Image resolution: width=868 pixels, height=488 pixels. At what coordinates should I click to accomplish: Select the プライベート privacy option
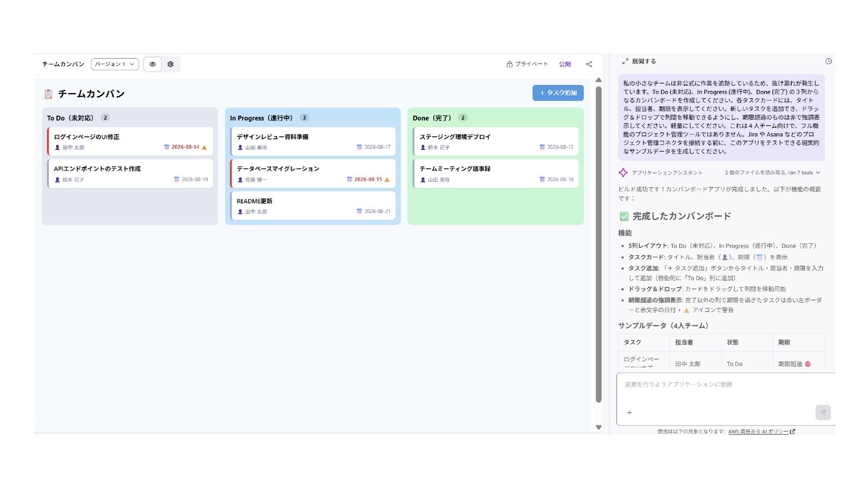[x=527, y=64]
